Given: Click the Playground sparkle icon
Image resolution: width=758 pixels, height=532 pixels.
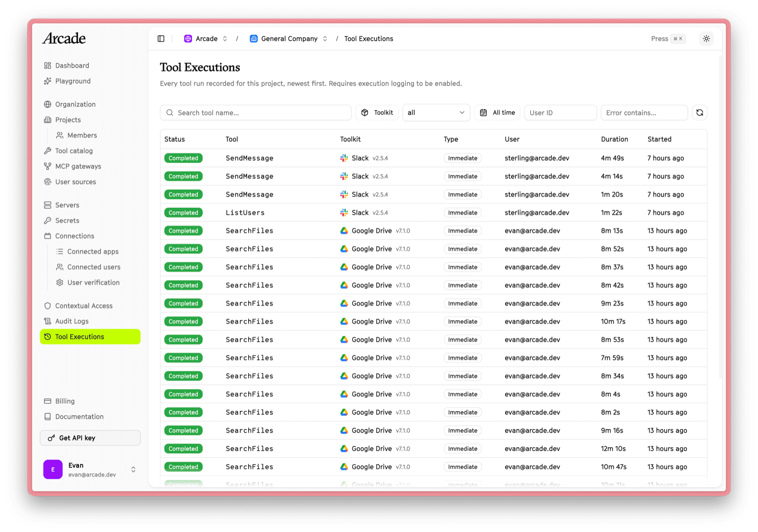Looking at the screenshot, I should pos(47,81).
